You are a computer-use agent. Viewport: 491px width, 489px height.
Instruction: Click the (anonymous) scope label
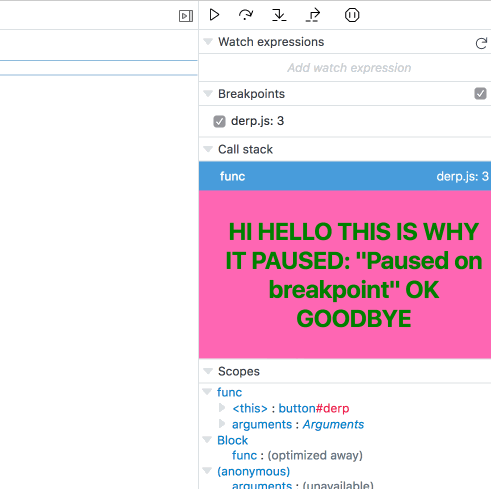tap(254, 471)
